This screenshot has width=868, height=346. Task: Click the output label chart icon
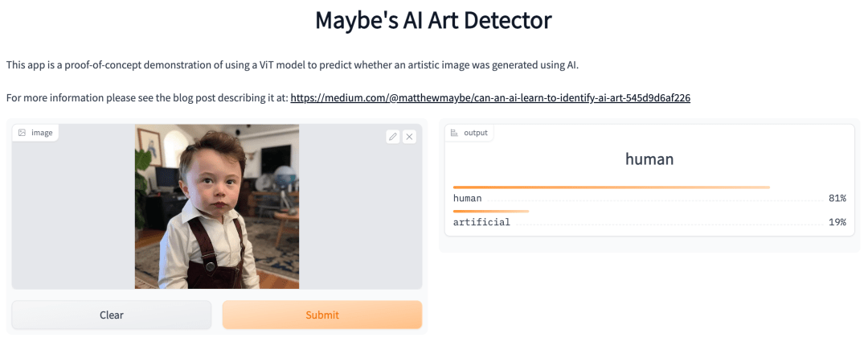(x=454, y=133)
